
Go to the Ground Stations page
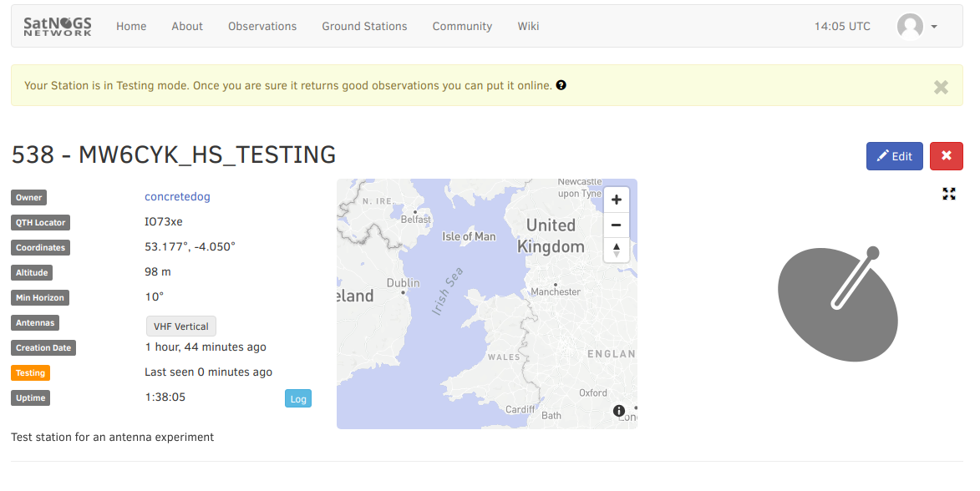364,26
